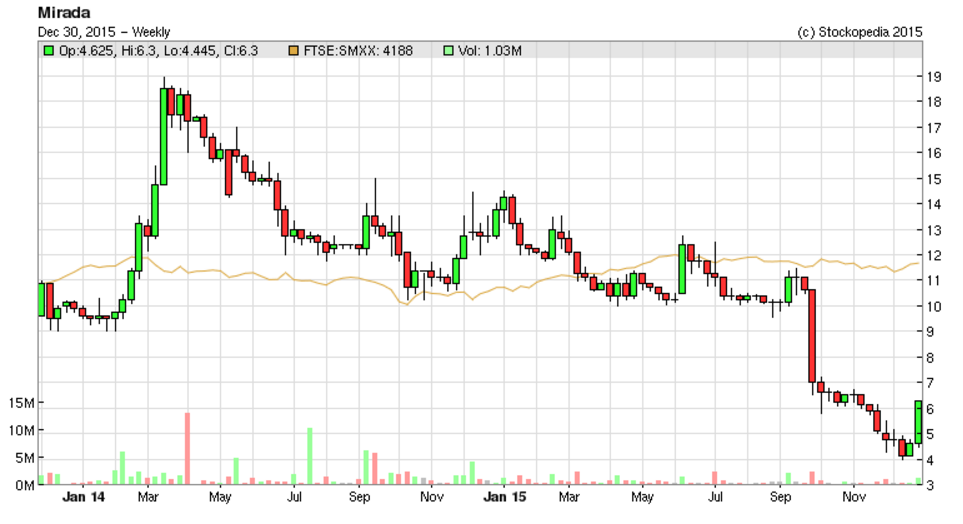Click the tall green March 2014 candlestick reaching 18.5
Screen dimensions: 963x524
tap(163, 136)
